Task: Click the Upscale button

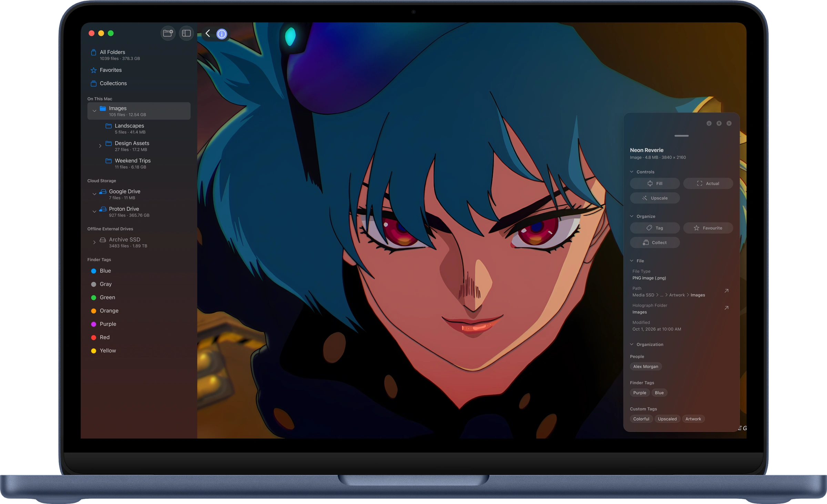Action: tap(655, 198)
